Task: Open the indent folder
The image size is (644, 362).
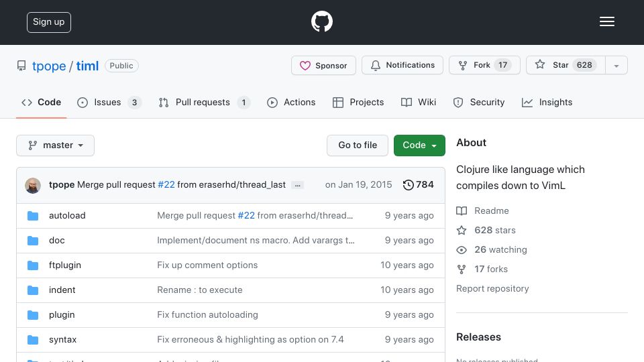Action: coord(62,290)
